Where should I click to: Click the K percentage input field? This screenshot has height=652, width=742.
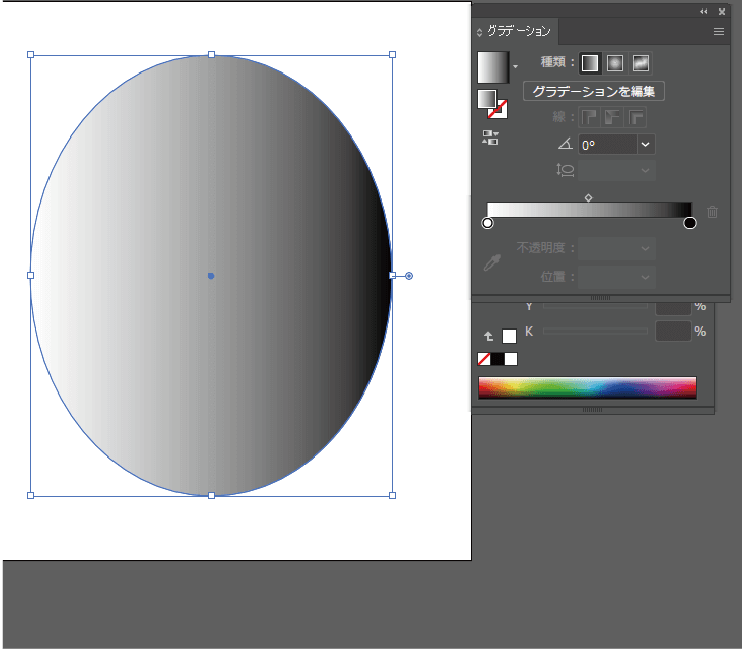pyautogui.click(x=673, y=331)
